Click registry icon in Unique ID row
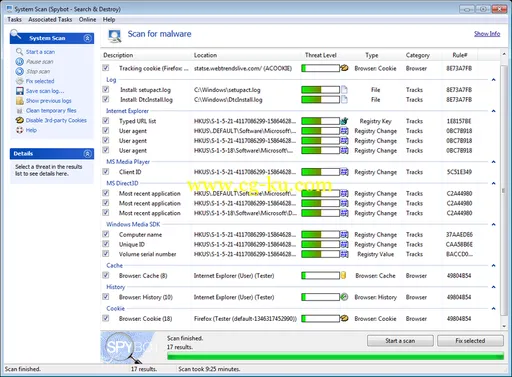The height and width of the screenshot is (377, 512). pyautogui.click(x=344, y=244)
